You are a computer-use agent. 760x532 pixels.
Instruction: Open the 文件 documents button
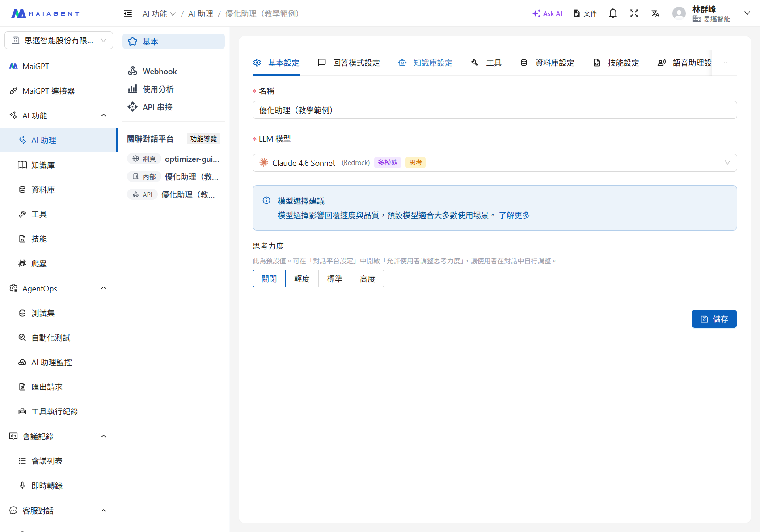point(585,13)
